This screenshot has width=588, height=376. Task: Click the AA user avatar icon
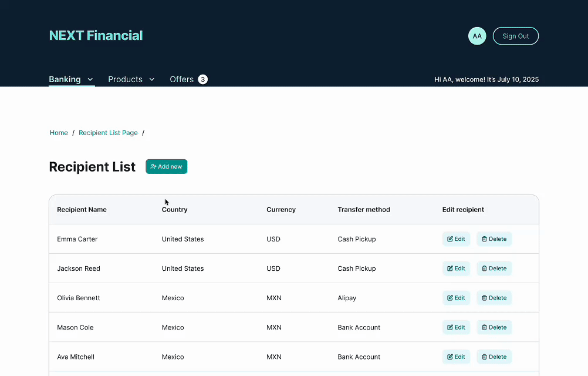point(477,36)
